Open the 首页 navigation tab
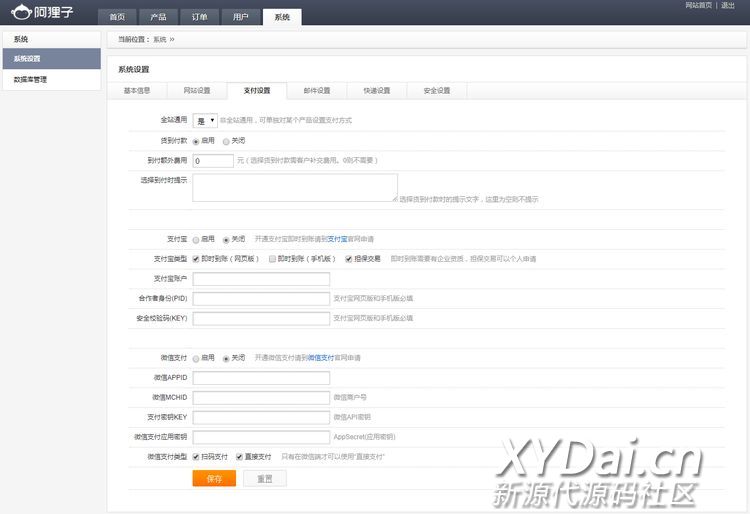750x514 pixels. (x=117, y=17)
